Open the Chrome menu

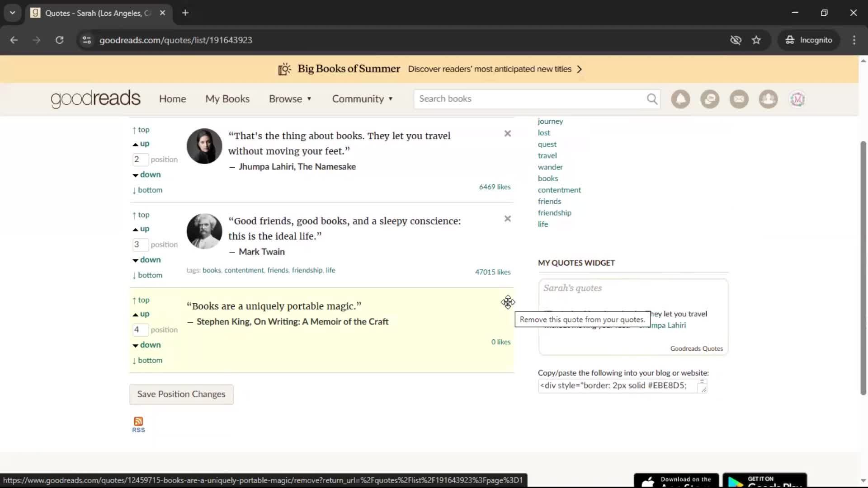click(x=854, y=40)
